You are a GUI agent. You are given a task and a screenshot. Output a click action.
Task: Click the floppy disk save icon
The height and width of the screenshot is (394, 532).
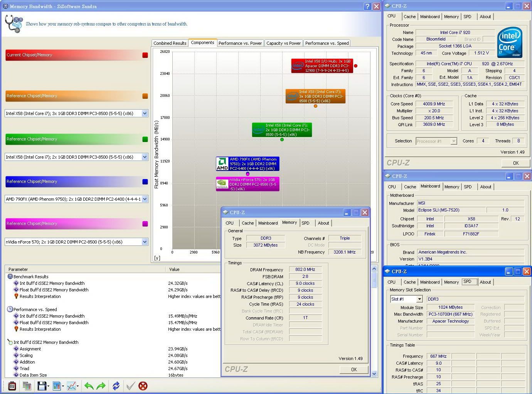click(x=41, y=386)
